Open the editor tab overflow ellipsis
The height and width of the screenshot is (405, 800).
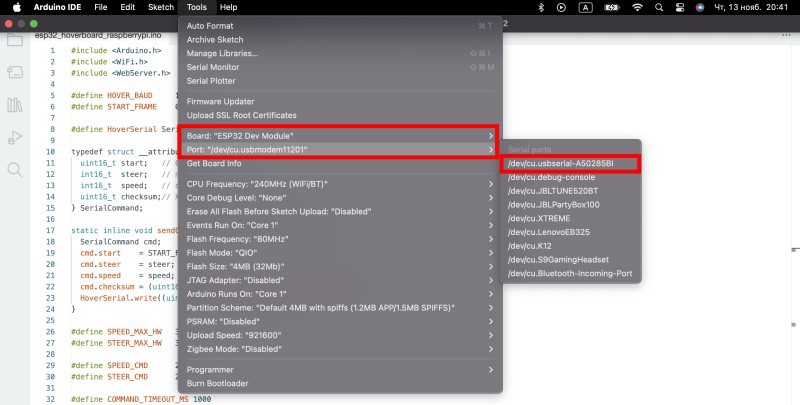tap(786, 35)
